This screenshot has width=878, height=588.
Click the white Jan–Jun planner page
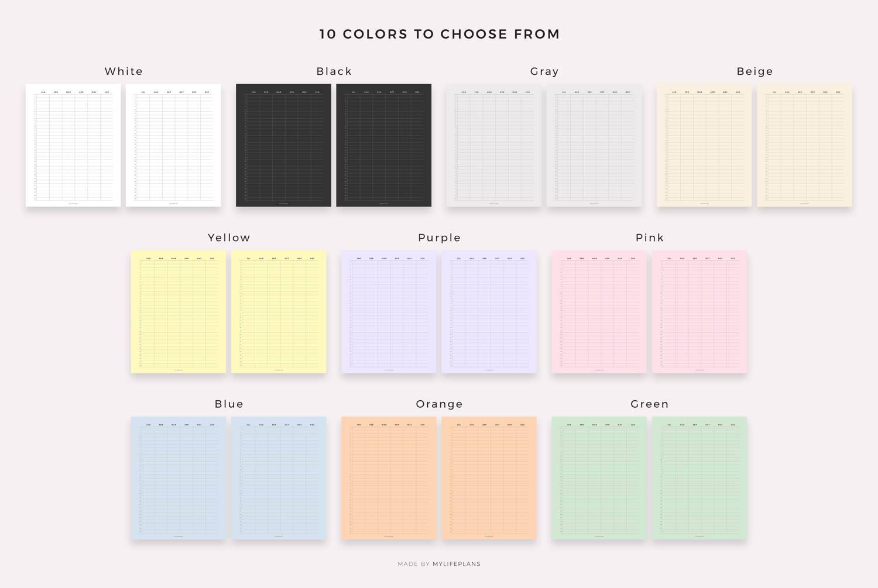click(x=73, y=145)
